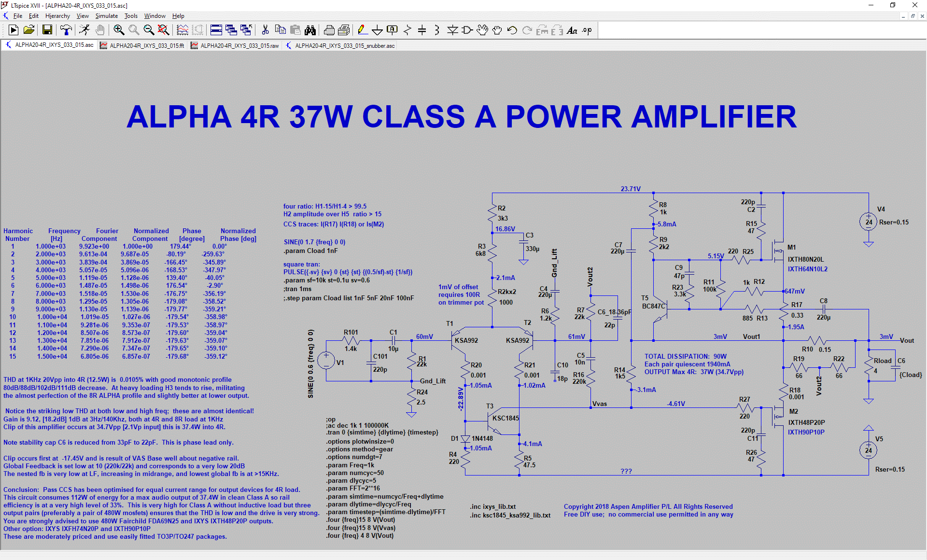Click the Paste clipboard icon
The image size is (927, 560).
295,30
